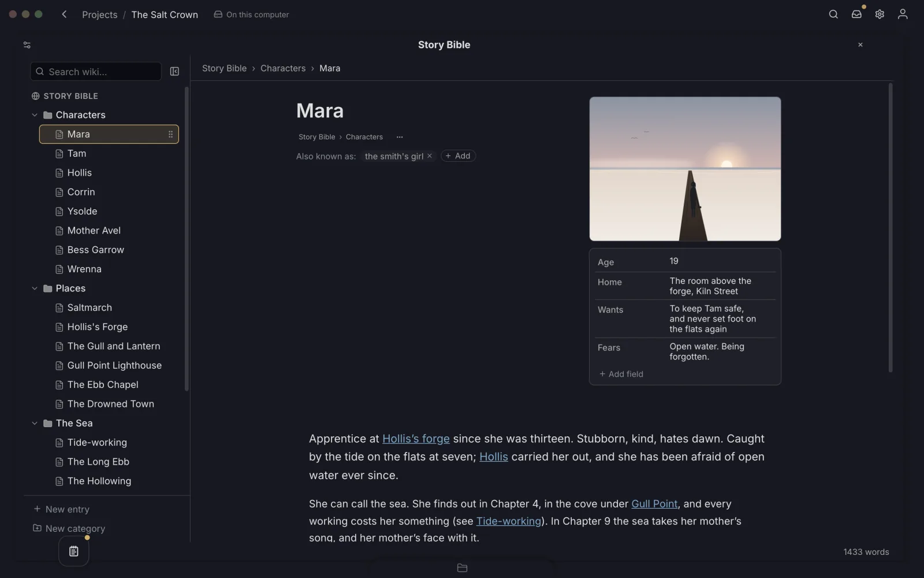
Task: Click the folder icon at the bottom center
Action: 462,568
